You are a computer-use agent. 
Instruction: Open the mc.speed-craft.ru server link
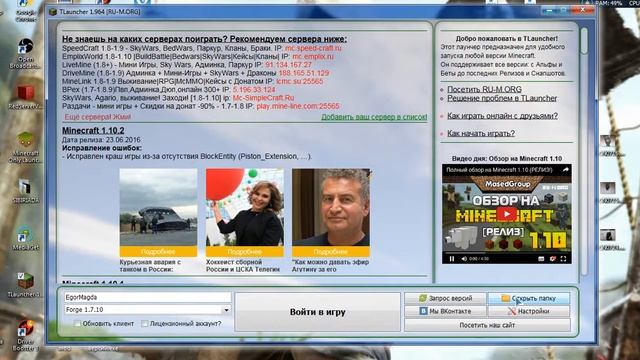pyautogui.click(x=313, y=48)
